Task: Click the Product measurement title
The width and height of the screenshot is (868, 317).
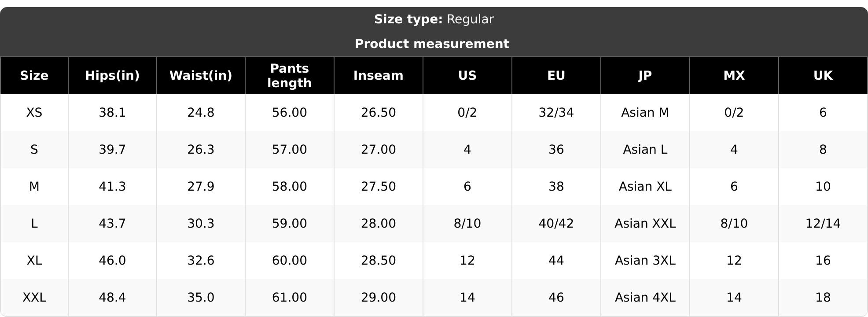Action: point(432,44)
